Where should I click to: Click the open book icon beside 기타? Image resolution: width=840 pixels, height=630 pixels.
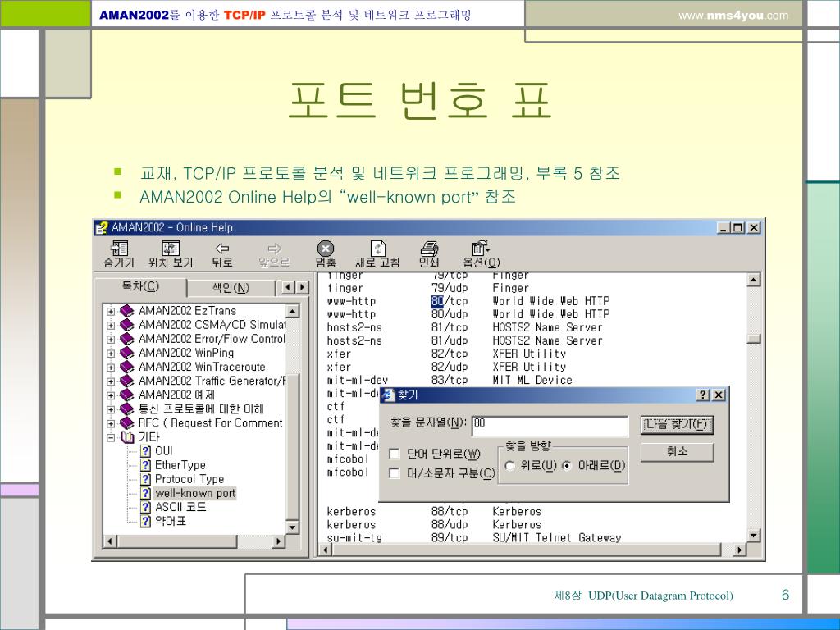127,437
